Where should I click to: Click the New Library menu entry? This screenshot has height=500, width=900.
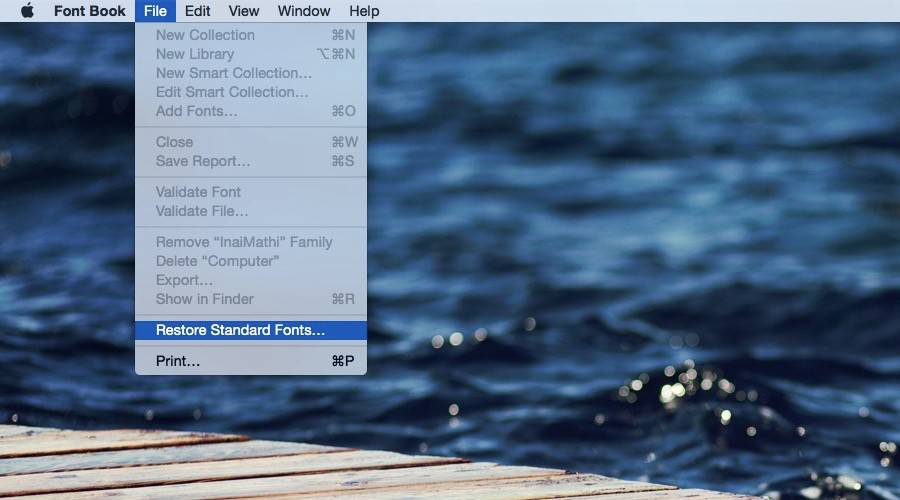point(251,54)
